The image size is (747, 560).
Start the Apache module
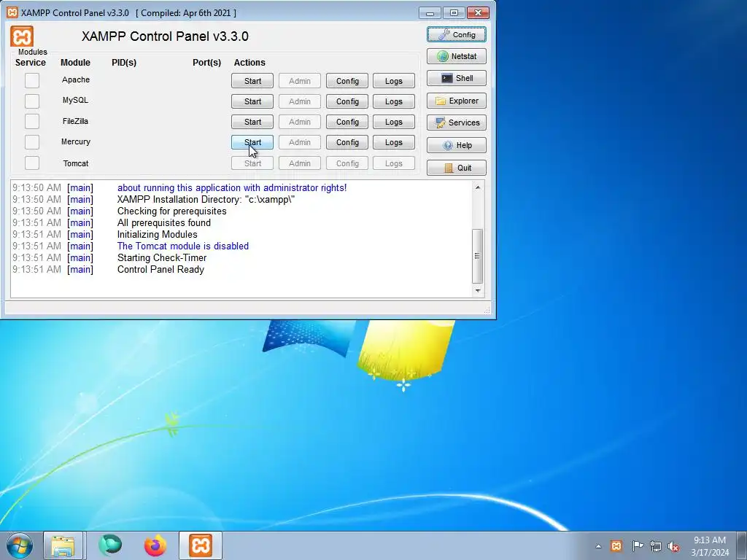tap(252, 81)
